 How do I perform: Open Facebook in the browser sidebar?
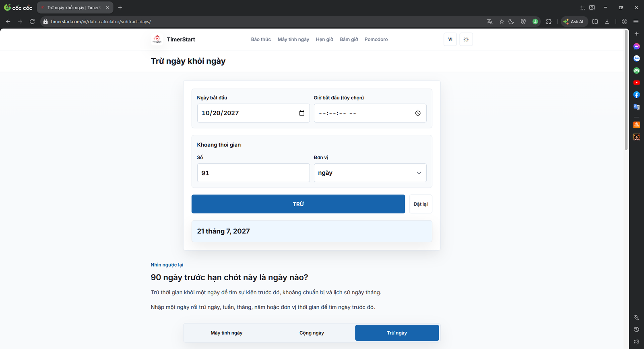636,95
